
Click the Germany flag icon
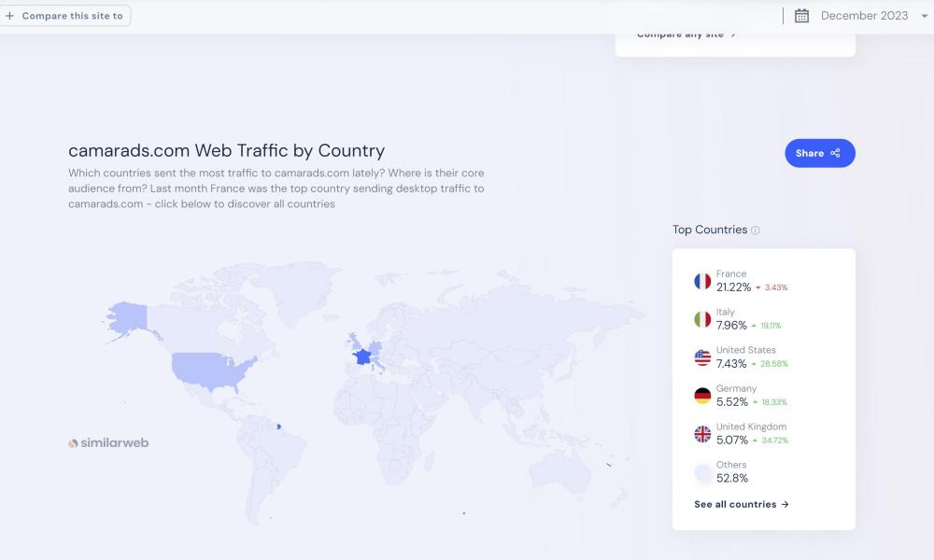[x=702, y=396]
